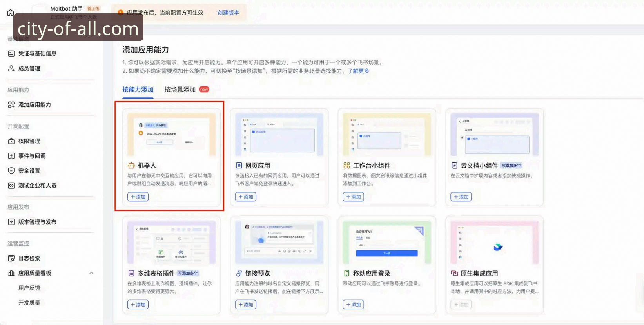Screen dimensions: 644x325
Task: Click the 移动应用登录 preview image
Action: coord(387,242)
